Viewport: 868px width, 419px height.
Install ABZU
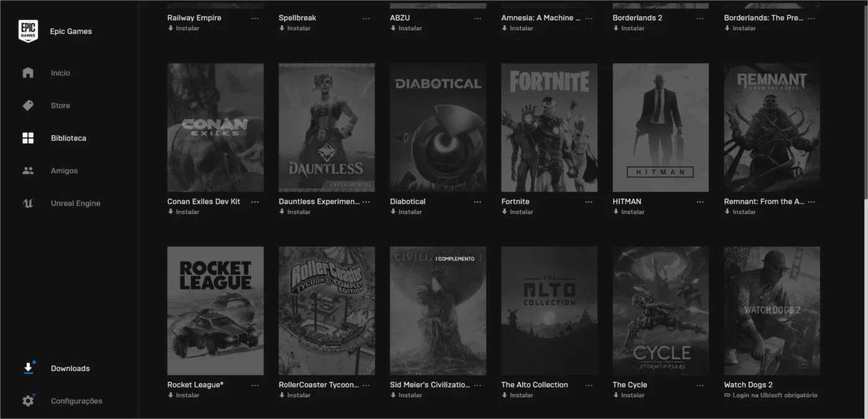[406, 29]
